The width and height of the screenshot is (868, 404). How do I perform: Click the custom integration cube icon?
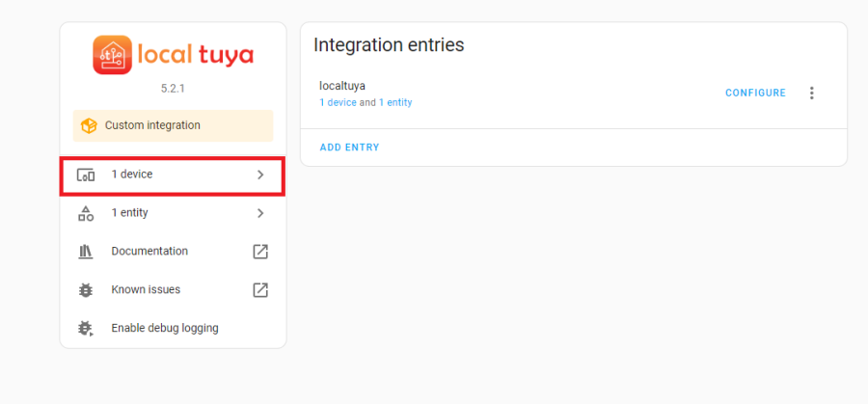pos(89,125)
